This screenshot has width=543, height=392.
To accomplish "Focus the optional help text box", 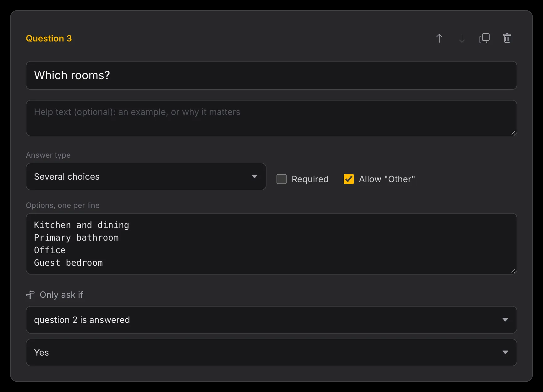I will pos(271,118).
